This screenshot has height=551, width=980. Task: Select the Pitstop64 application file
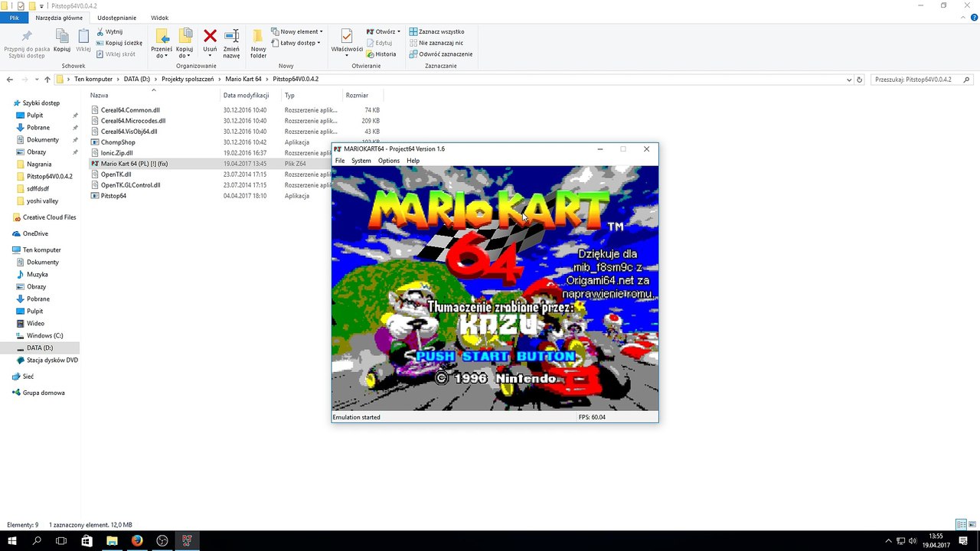(113, 196)
